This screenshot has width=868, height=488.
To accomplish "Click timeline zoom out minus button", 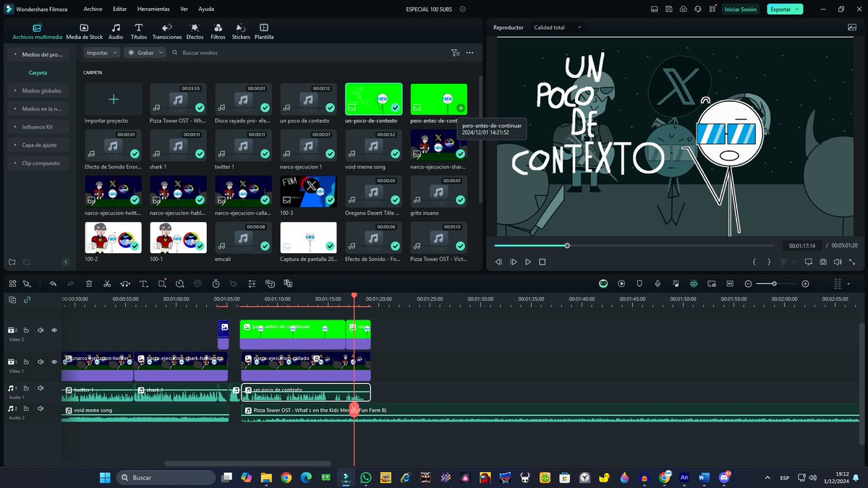I will click(749, 283).
